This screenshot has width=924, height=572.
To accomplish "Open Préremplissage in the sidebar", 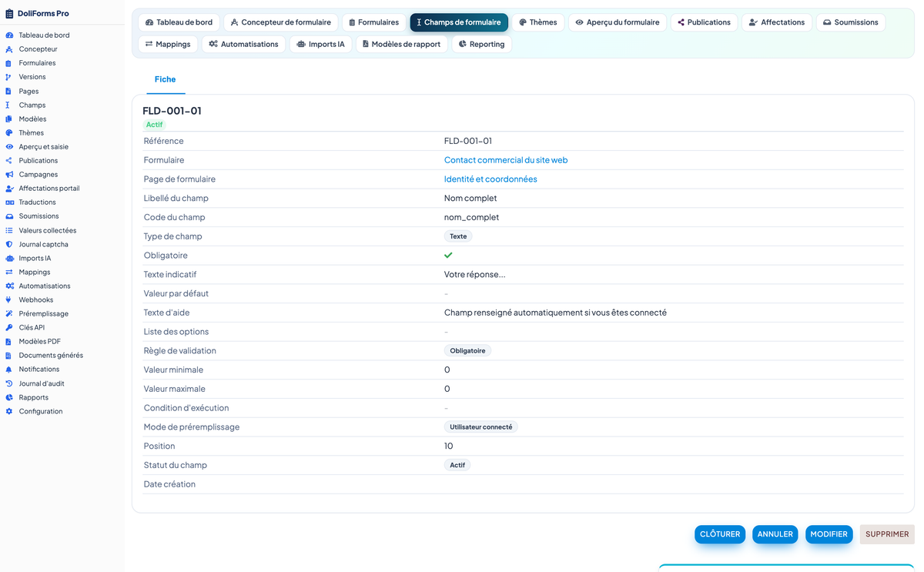I will [44, 313].
